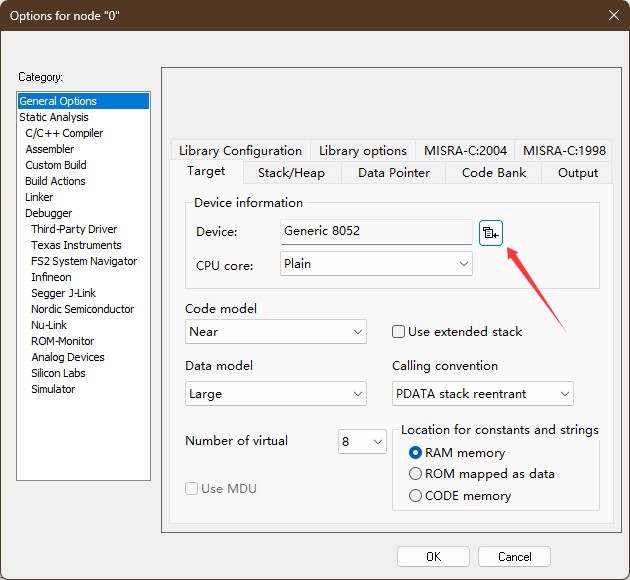This screenshot has height=580, width=630.
Task: Select Linker category in the list
Action: pyautogui.click(x=39, y=197)
